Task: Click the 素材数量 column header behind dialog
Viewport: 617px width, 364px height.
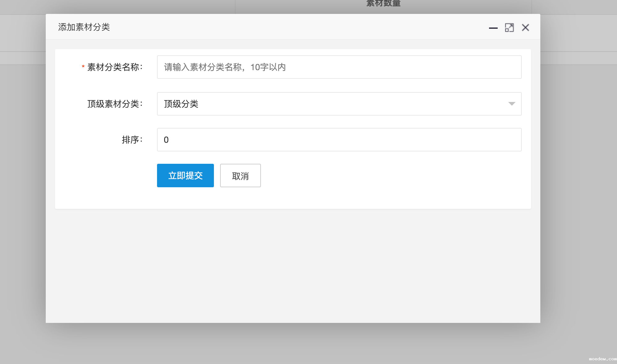Action: [383, 4]
